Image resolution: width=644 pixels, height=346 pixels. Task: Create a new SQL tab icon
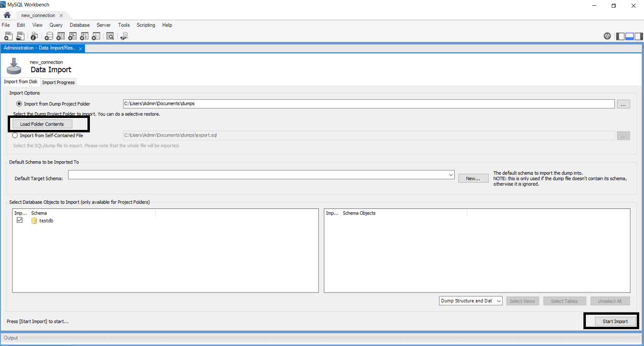point(8,36)
